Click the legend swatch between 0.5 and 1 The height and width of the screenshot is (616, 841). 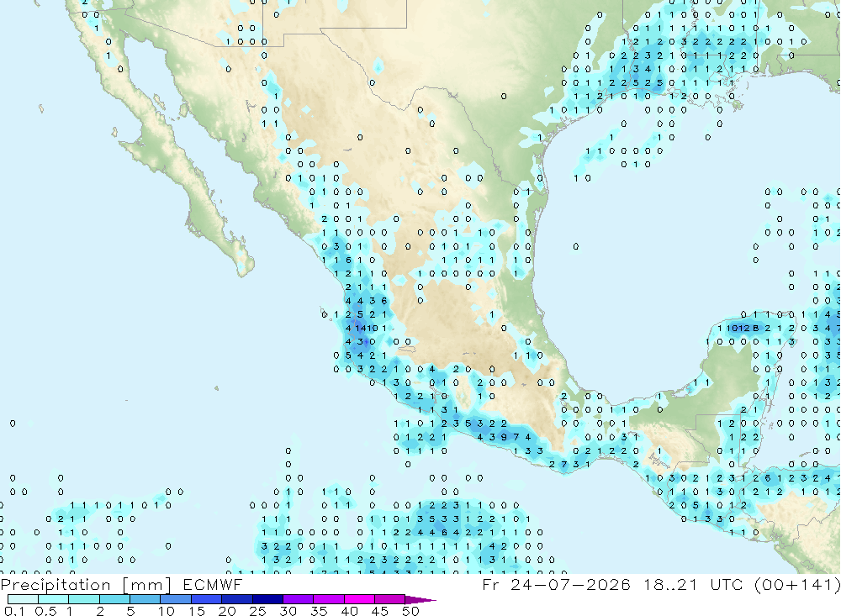click(x=54, y=599)
